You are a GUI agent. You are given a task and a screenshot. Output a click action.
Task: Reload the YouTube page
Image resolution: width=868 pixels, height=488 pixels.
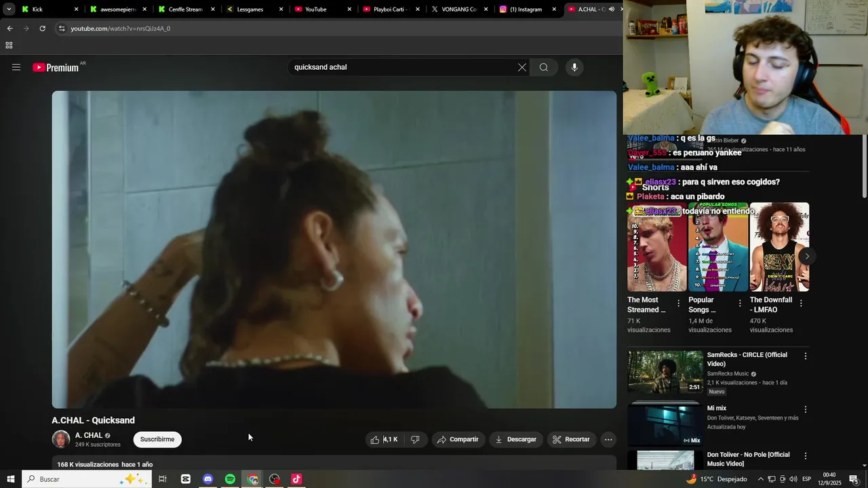tap(42, 28)
